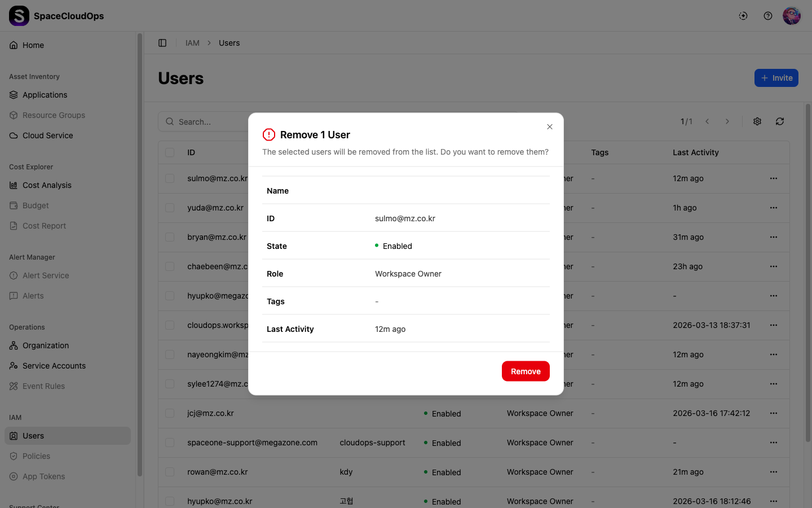
Task: Go to next page of users
Action: [x=727, y=121]
